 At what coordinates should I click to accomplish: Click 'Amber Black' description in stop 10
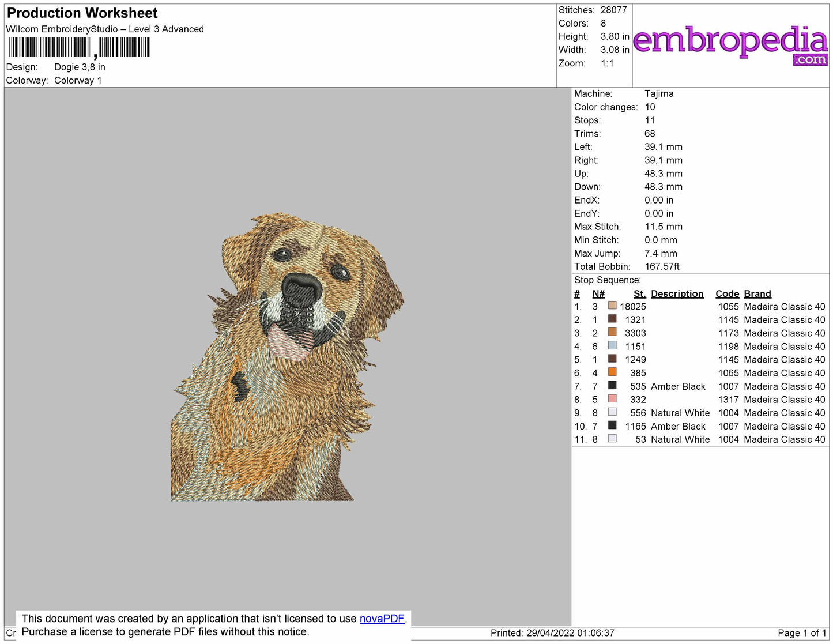[678, 426]
